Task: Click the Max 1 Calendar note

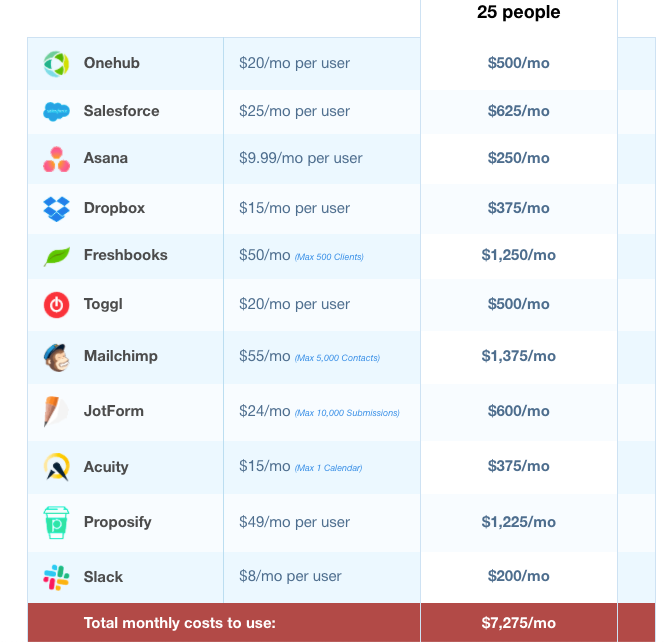Action: coord(328,468)
